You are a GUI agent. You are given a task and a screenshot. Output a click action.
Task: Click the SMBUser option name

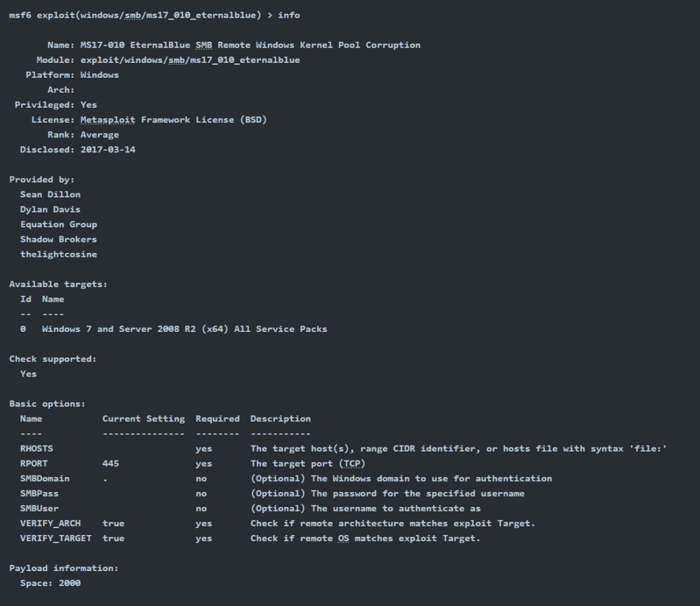[x=39, y=508]
